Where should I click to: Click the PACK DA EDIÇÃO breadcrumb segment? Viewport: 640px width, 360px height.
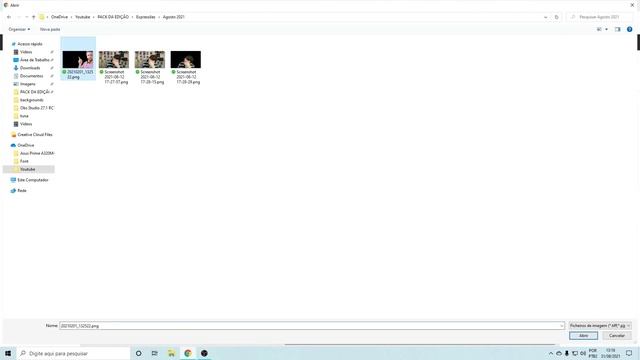(113, 17)
